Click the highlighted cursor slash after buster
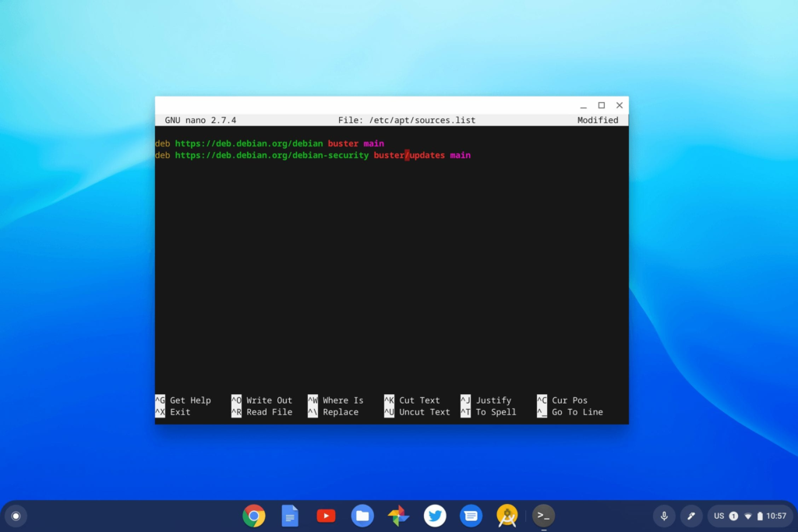The image size is (798, 532). tap(407, 155)
